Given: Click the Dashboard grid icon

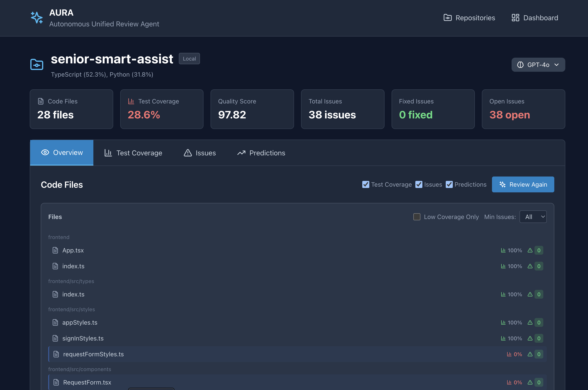Looking at the screenshot, I should [x=515, y=18].
